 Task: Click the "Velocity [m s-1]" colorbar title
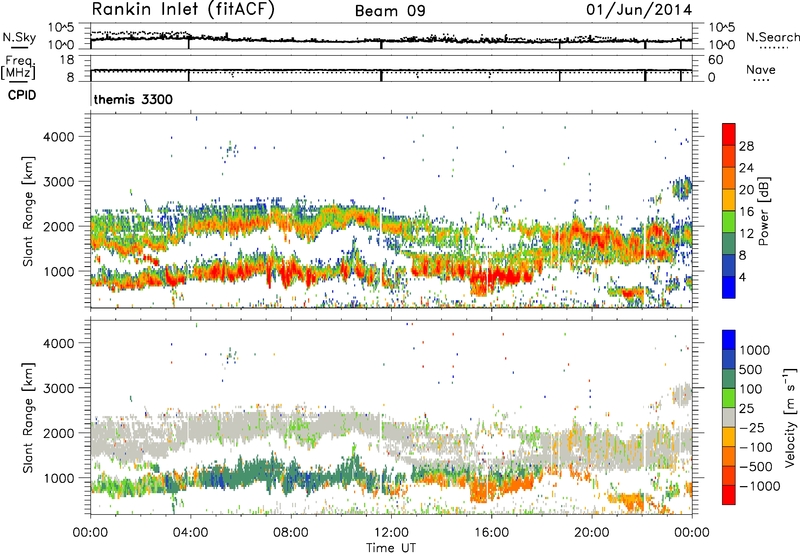click(x=790, y=417)
